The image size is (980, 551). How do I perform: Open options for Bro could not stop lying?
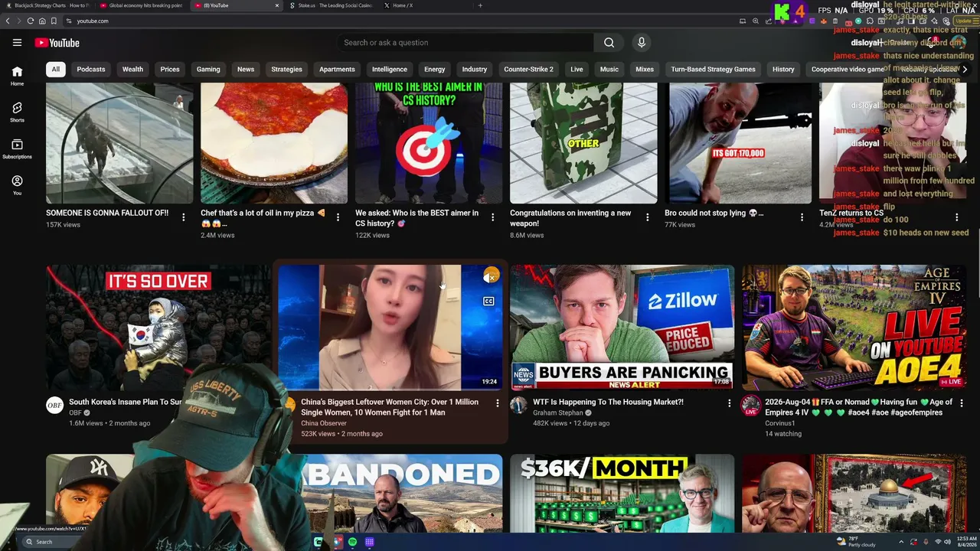(x=802, y=217)
